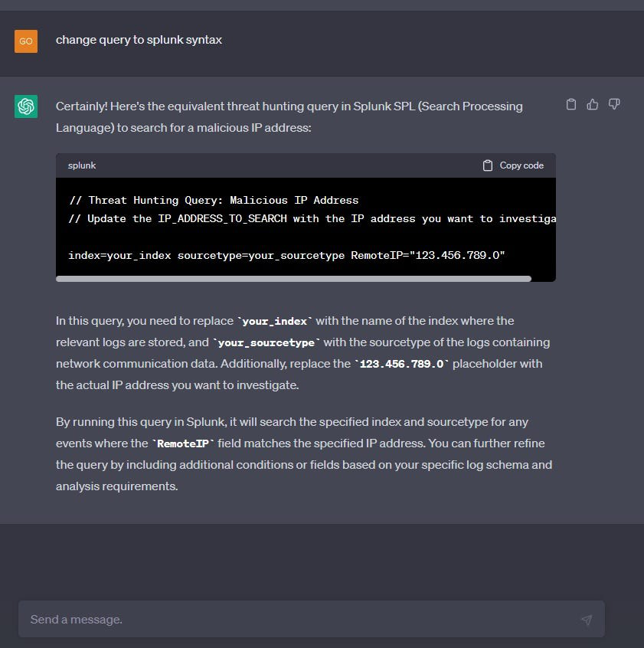Click the clipboard icon beside Copy code
Viewport: 644px width, 648px height.
[488, 165]
